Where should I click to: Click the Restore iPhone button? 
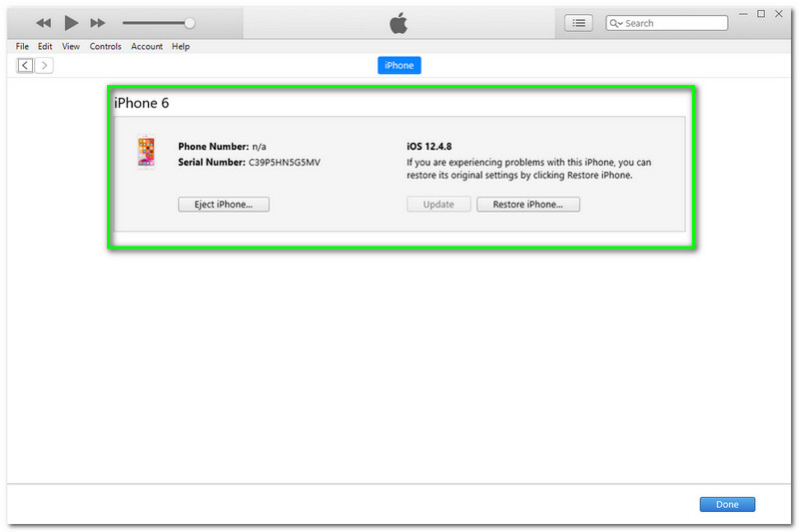point(528,205)
